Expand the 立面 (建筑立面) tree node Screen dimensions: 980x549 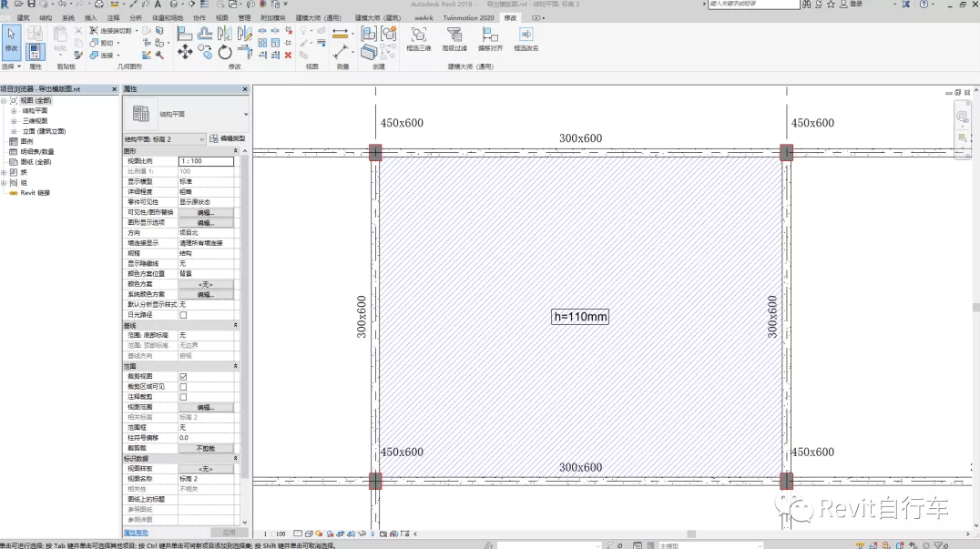pos(14,131)
